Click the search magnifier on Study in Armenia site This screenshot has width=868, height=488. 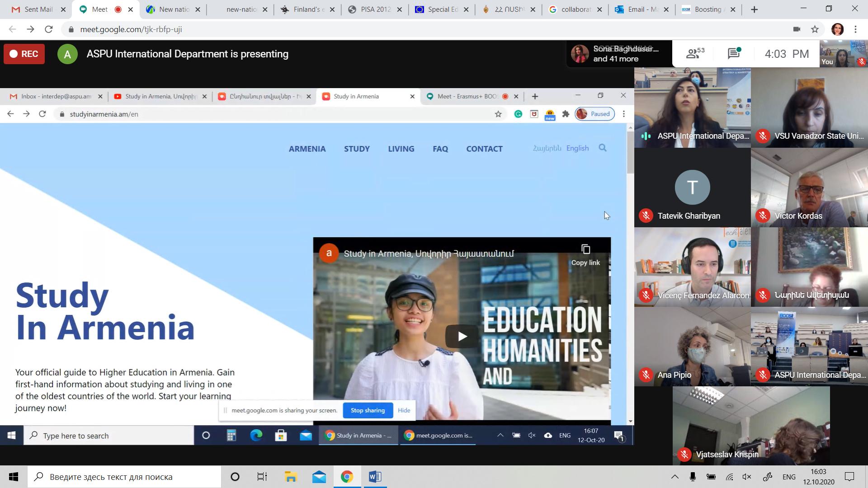pyautogui.click(x=602, y=148)
